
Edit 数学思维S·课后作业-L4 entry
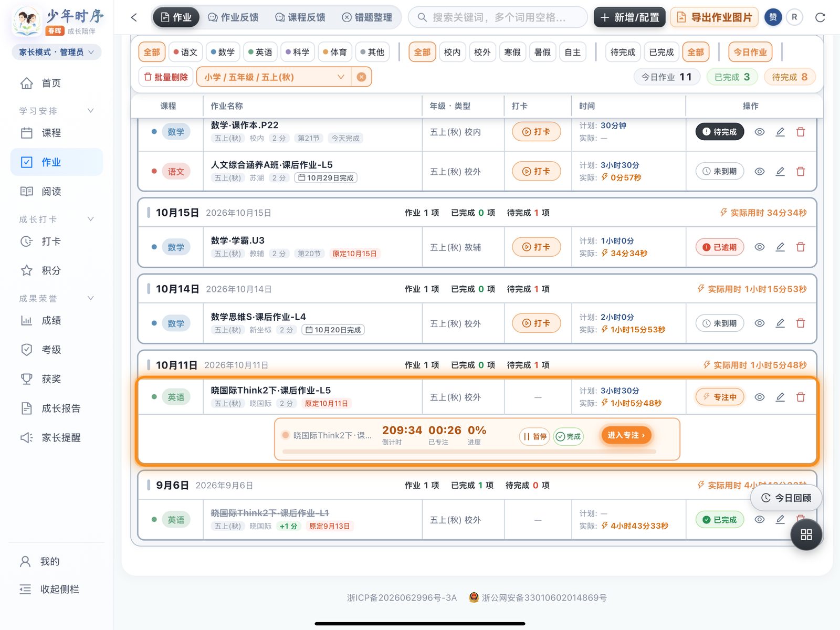(x=780, y=323)
